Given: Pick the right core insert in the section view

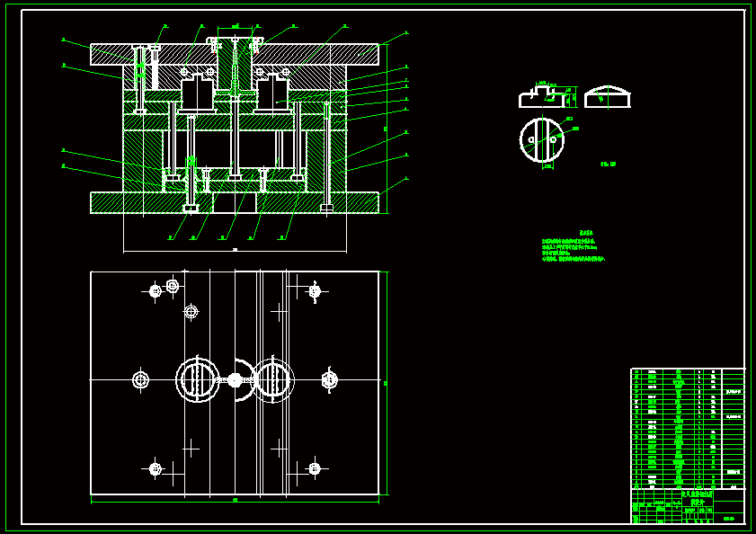Looking at the screenshot, I should [x=273, y=93].
